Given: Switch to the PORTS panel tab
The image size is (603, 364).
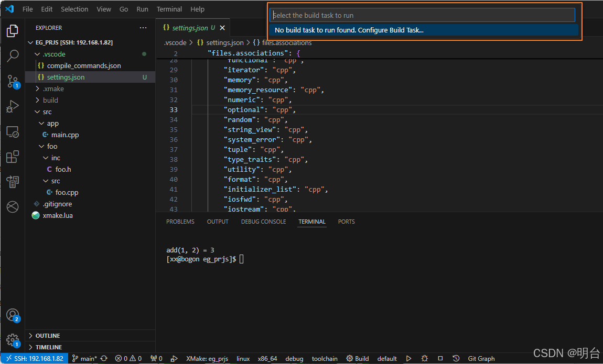Looking at the screenshot, I should coord(346,222).
